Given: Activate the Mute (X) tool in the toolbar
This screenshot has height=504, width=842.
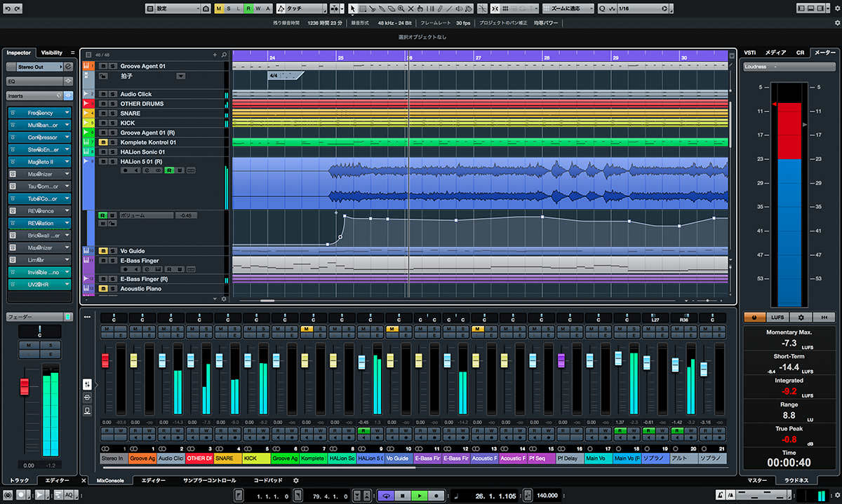Looking at the screenshot, I should [410, 8].
